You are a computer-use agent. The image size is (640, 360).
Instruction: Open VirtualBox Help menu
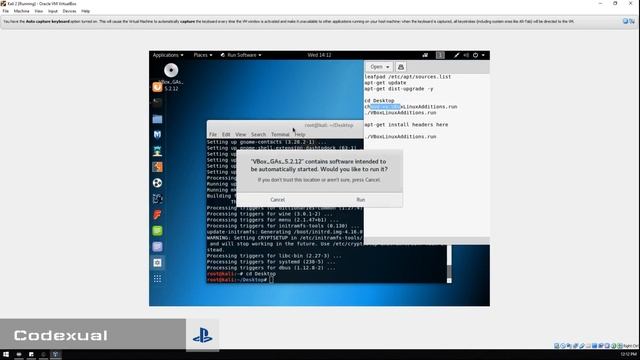(85, 11)
